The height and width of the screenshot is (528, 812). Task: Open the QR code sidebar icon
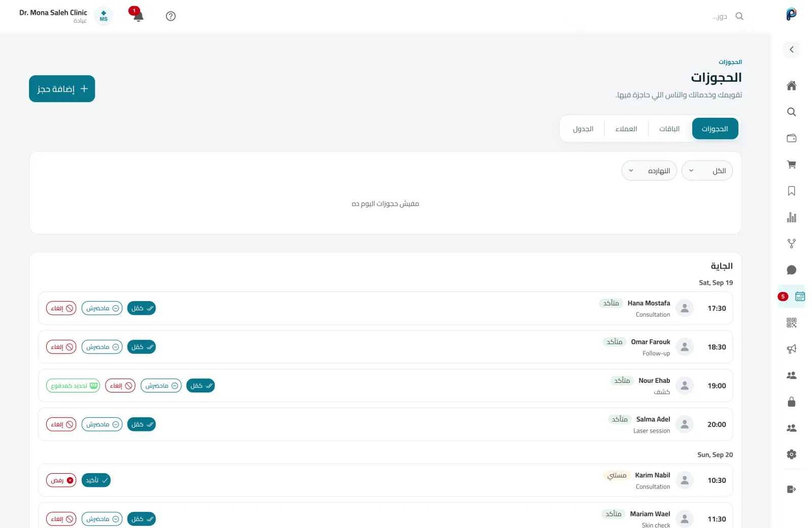coord(791,322)
